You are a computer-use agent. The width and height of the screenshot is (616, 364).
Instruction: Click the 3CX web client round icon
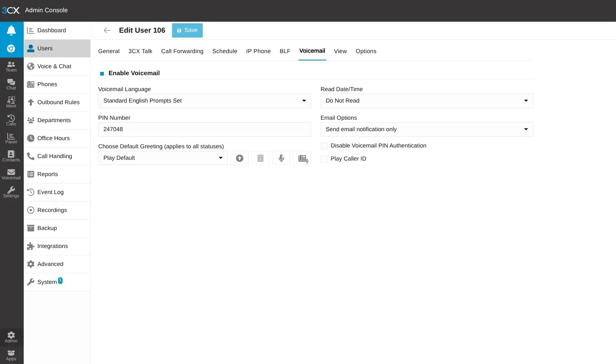pyautogui.click(x=11, y=49)
